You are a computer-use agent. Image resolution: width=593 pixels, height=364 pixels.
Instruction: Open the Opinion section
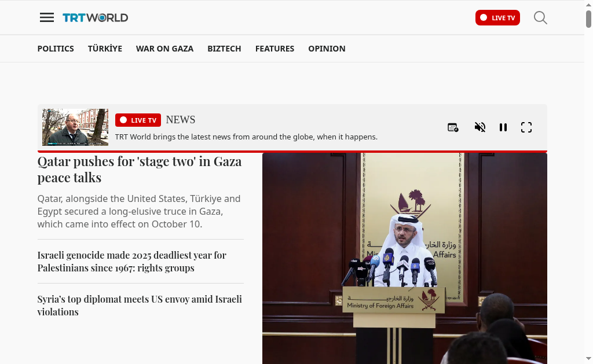click(327, 49)
